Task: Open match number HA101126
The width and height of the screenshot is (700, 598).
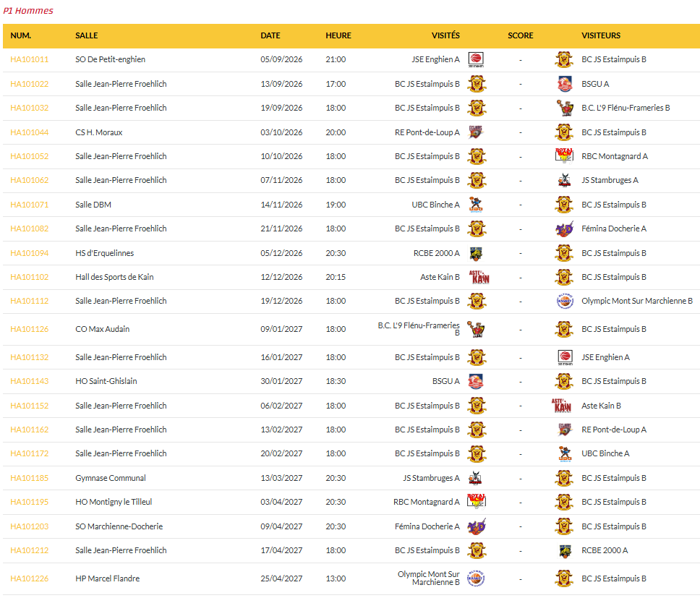Action: (x=30, y=329)
